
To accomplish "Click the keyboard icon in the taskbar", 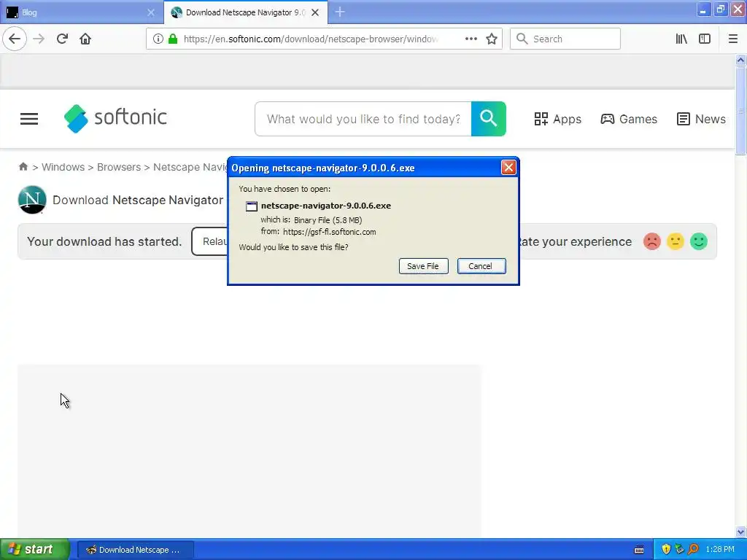I will tap(639, 550).
